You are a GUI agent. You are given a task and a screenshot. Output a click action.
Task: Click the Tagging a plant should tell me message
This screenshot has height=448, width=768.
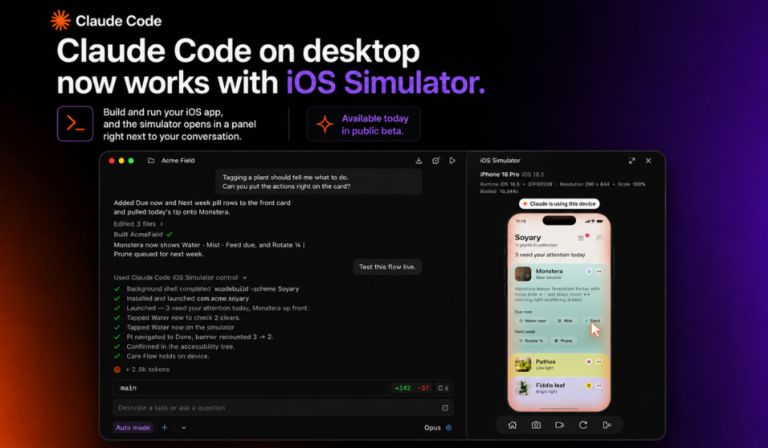coord(318,182)
